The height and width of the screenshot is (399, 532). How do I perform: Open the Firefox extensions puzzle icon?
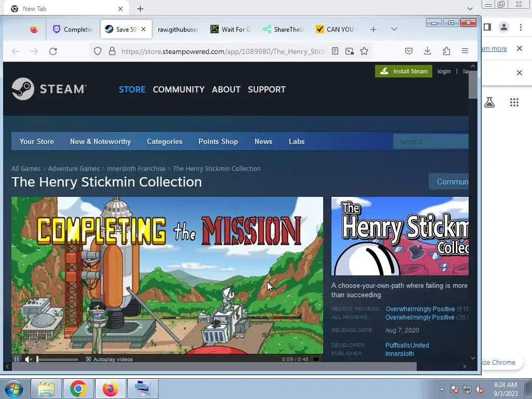(446, 51)
